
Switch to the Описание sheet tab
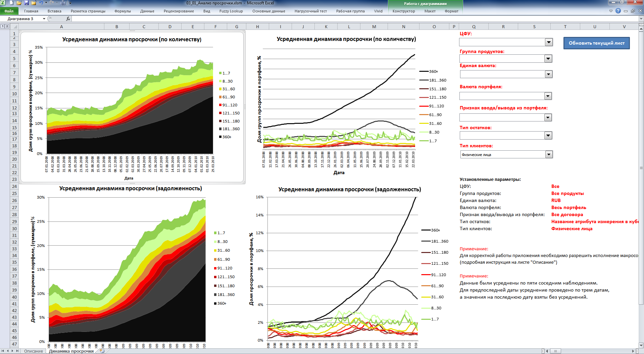pos(33,351)
